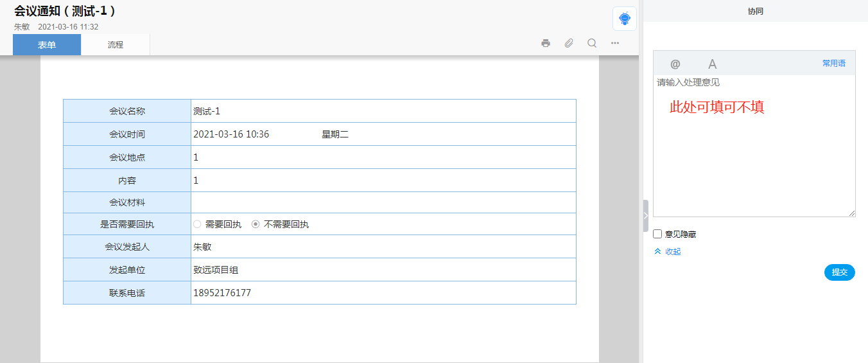Click the search magnifier icon

[x=592, y=43]
